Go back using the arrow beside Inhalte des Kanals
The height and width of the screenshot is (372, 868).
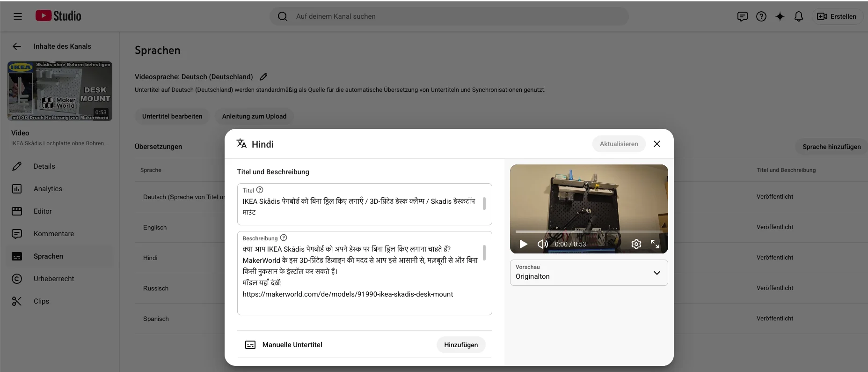[17, 46]
